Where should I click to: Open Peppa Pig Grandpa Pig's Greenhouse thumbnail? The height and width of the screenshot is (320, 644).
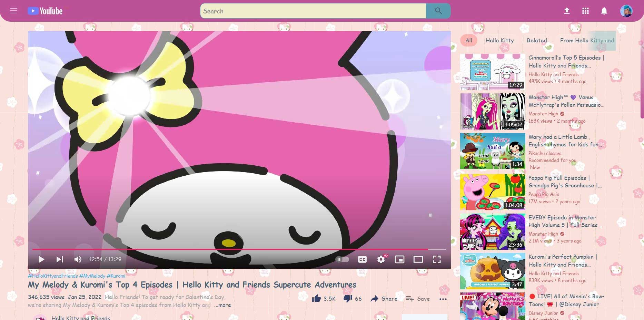click(x=493, y=192)
